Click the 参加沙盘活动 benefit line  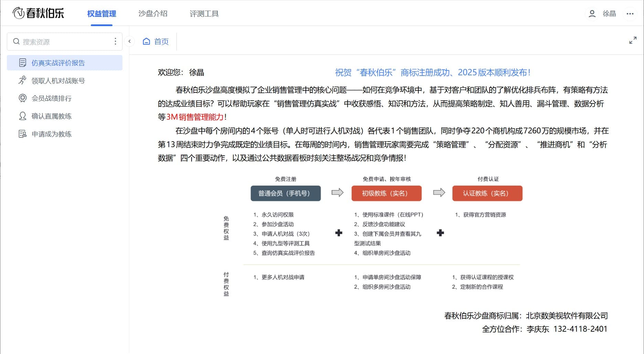tap(273, 224)
